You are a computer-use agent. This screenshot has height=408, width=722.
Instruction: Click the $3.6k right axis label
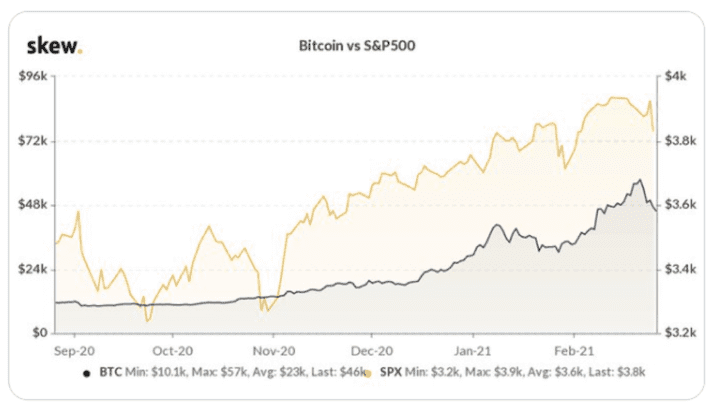[x=681, y=204]
